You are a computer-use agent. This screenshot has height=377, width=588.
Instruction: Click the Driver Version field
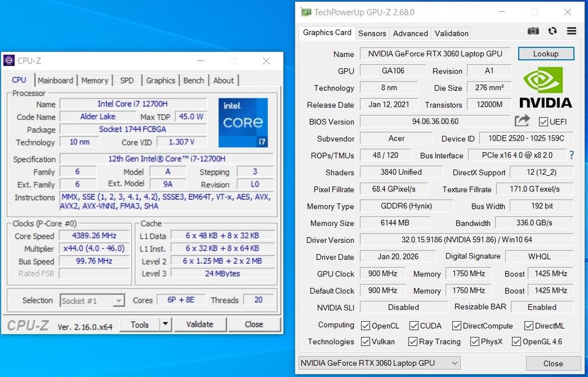tap(466, 239)
